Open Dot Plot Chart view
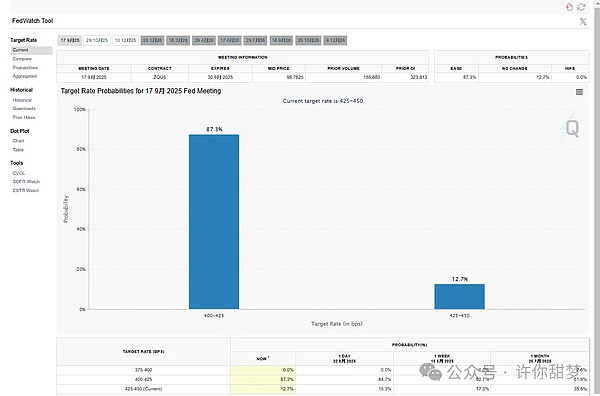The width and height of the screenshot is (600, 396). [18, 141]
